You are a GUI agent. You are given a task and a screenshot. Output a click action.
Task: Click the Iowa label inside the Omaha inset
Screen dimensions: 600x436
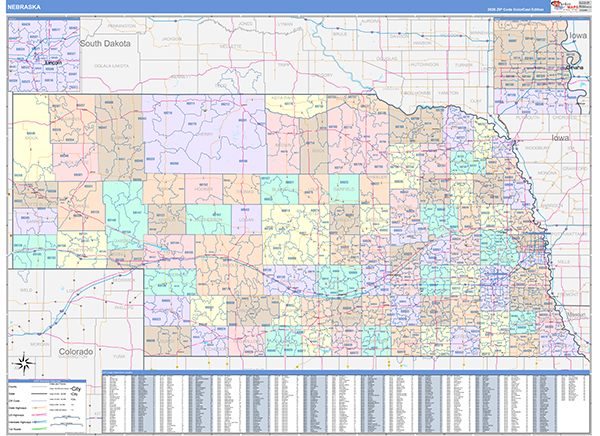pyautogui.click(x=578, y=35)
